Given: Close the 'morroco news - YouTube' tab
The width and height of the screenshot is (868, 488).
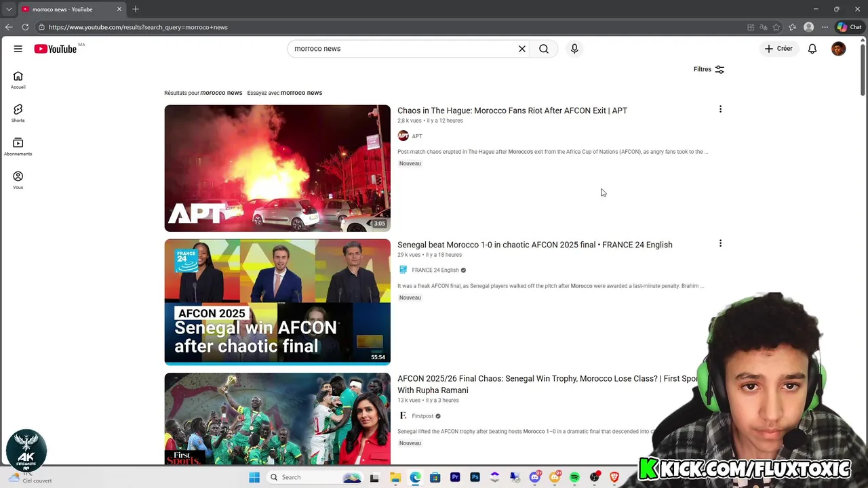Looking at the screenshot, I should point(119,9).
